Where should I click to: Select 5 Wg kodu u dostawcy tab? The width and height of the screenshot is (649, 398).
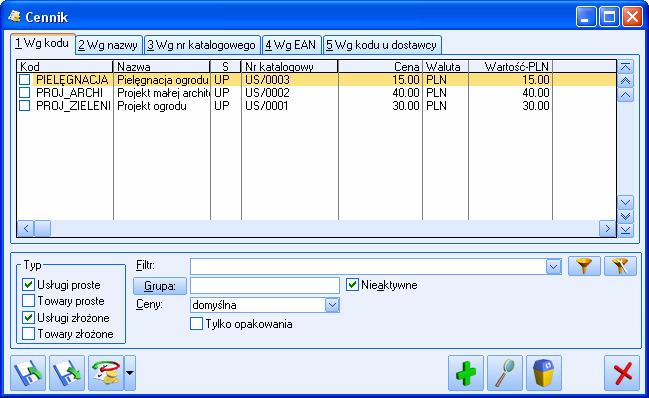[x=382, y=45]
